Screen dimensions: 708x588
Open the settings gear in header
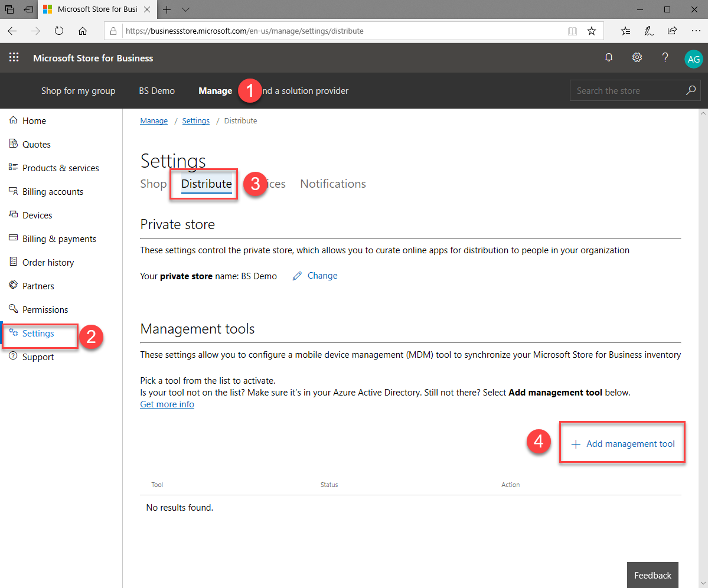[x=637, y=58]
